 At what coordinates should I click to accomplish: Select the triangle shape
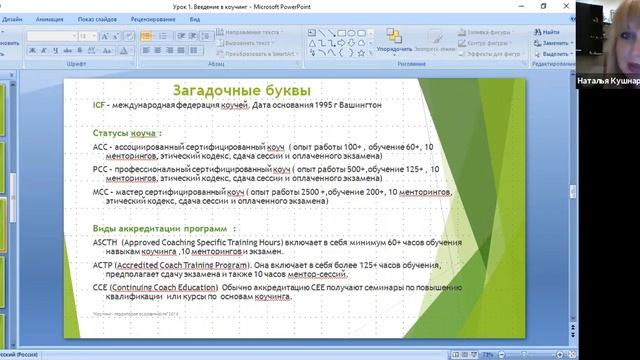click(x=312, y=43)
